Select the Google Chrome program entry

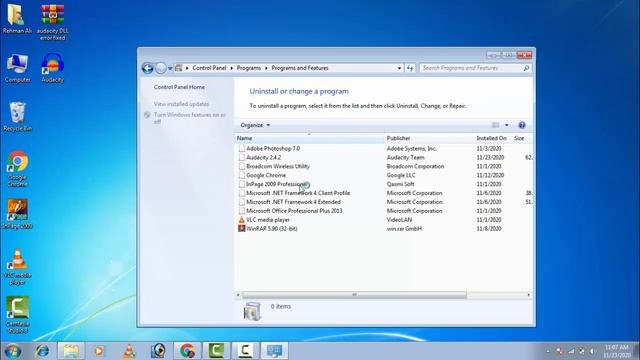pos(266,176)
